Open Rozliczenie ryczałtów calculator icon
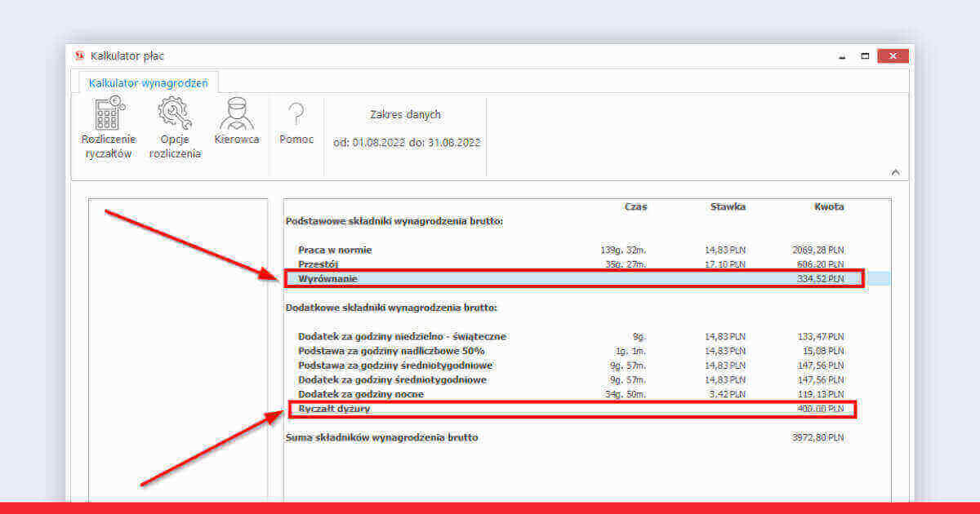This screenshot has height=514, width=980. (109, 114)
